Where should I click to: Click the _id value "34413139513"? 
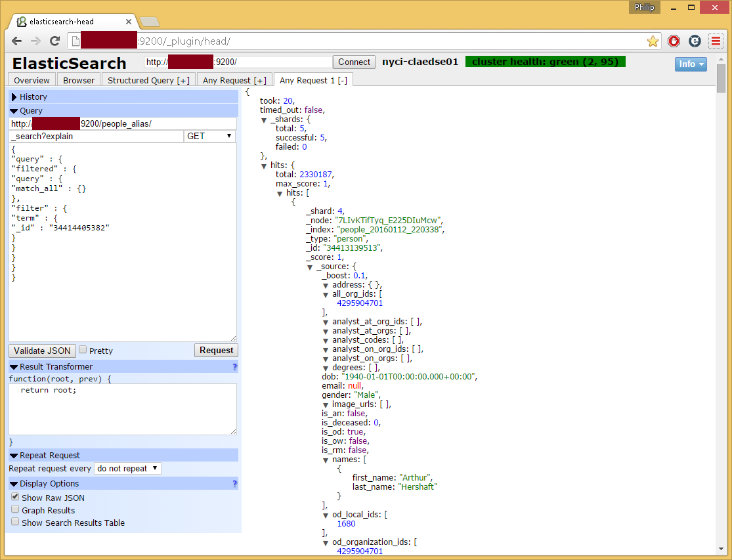point(352,248)
